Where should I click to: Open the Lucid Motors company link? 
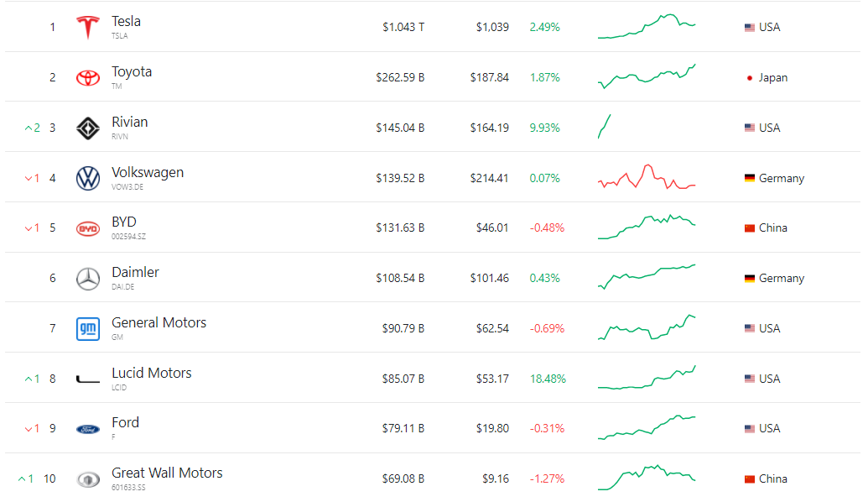pos(152,373)
